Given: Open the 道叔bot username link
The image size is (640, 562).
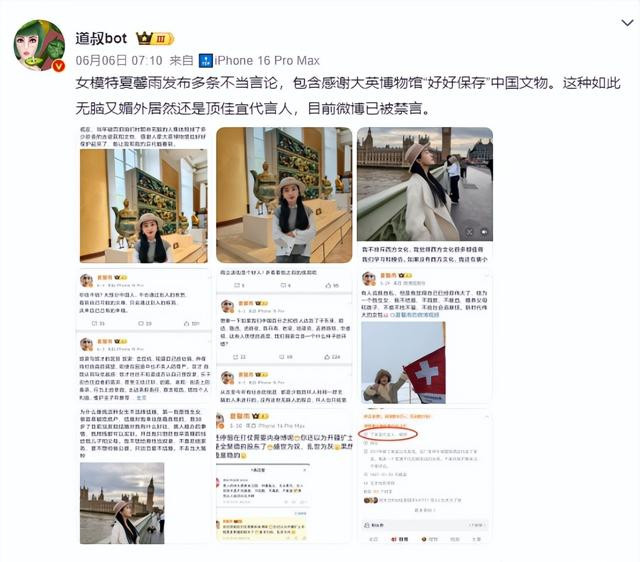Looking at the screenshot, I should click(101, 38).
